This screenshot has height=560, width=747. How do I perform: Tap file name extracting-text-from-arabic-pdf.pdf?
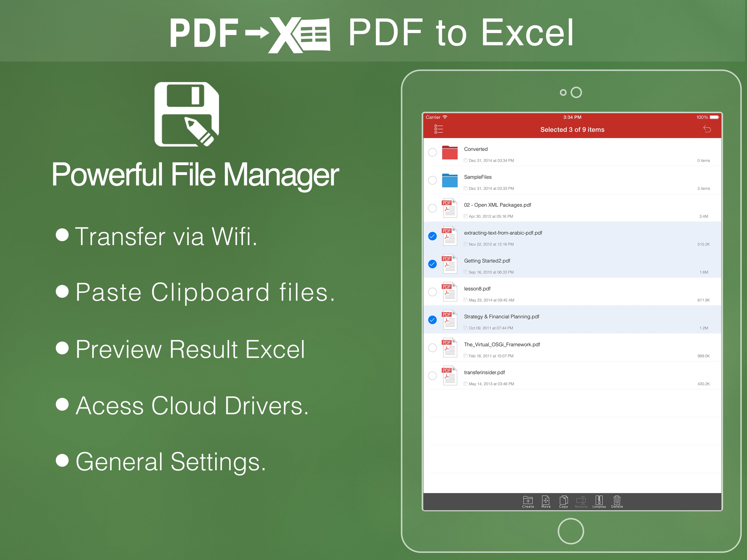click(503, 233)
